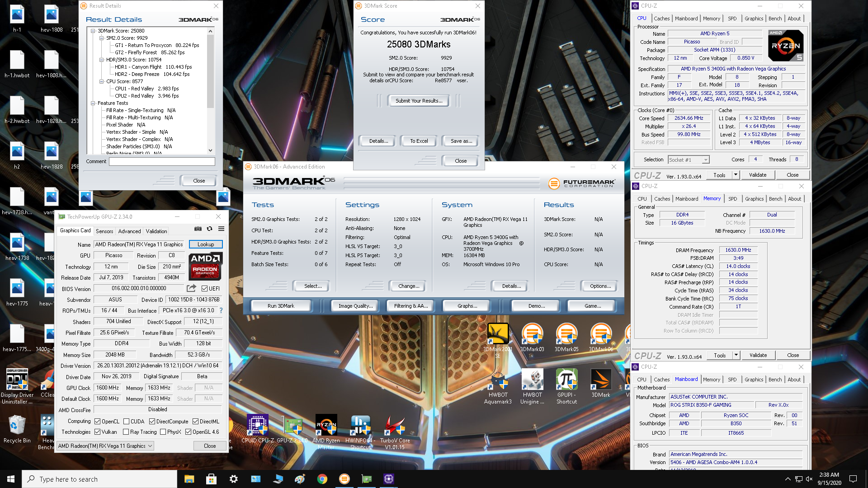The image size is (868, 488).
Task: Click Submit Your Results button
Action: pyautogui.click(x=419, y=101)
